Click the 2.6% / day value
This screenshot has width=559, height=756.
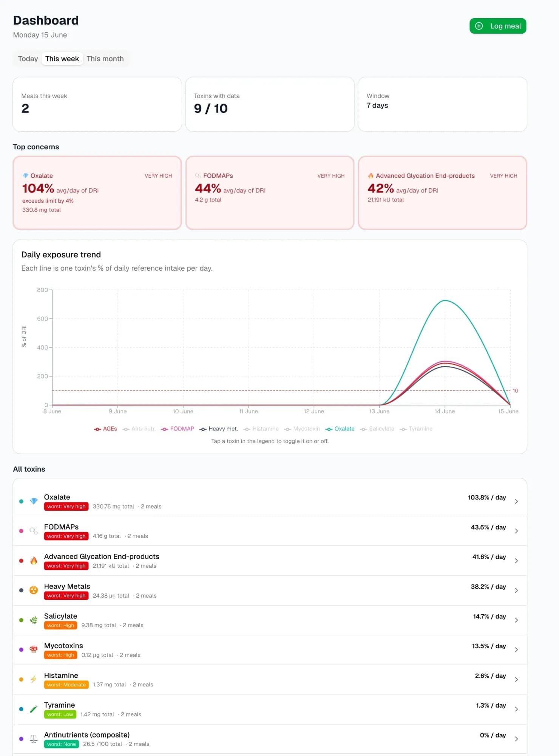coord(490,676)
